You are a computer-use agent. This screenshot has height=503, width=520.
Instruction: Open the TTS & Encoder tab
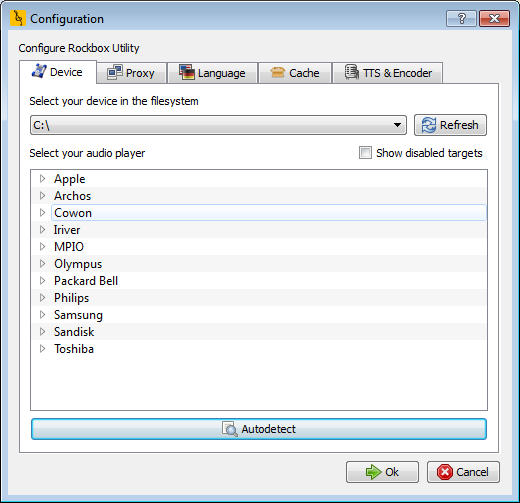[388, 73]
